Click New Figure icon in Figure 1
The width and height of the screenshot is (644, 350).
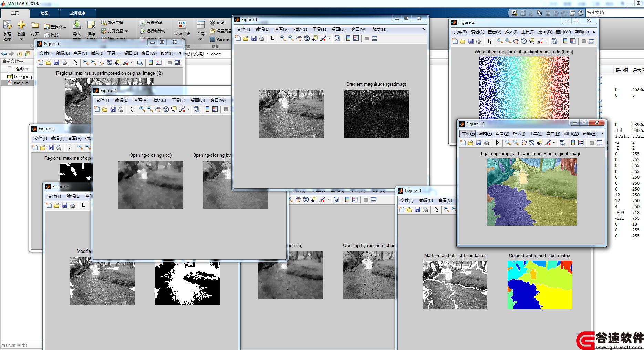(x=238, y=38)
